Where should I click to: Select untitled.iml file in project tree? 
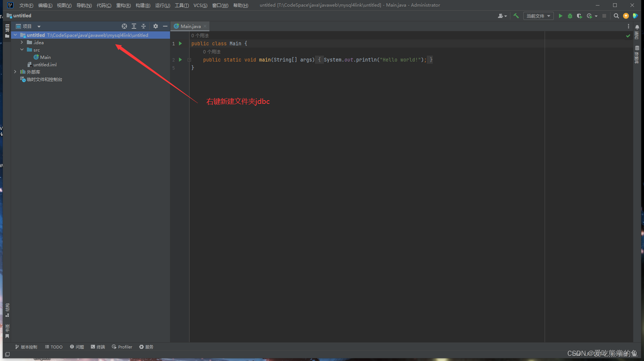point(42,64)
